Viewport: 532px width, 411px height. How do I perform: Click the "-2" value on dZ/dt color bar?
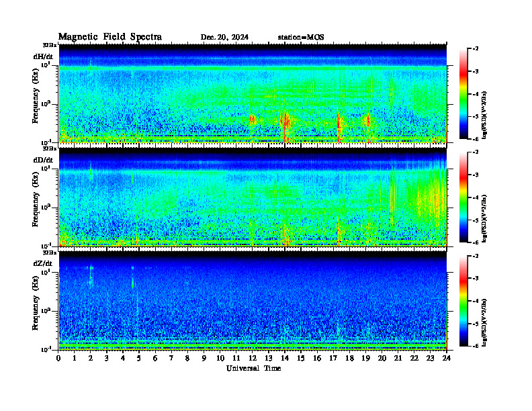coord(476,256)
